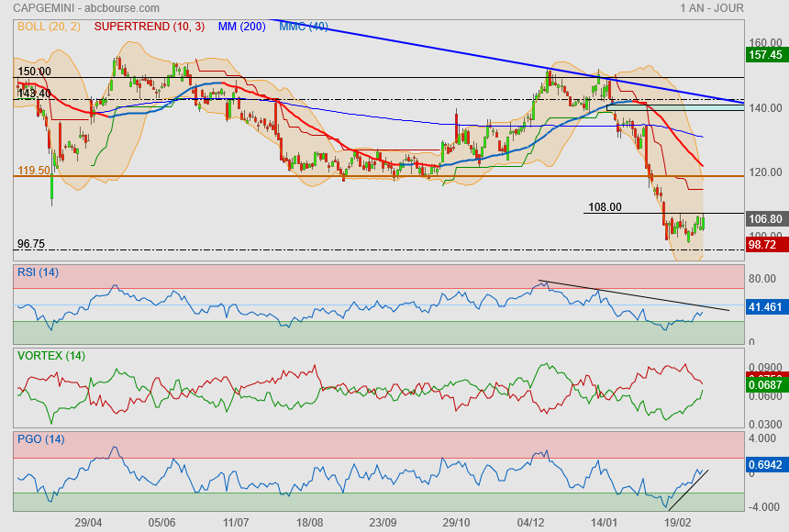
Task: Click the RSI value tag 41.461
Action: pyautogui.click(x=764, y=307)
